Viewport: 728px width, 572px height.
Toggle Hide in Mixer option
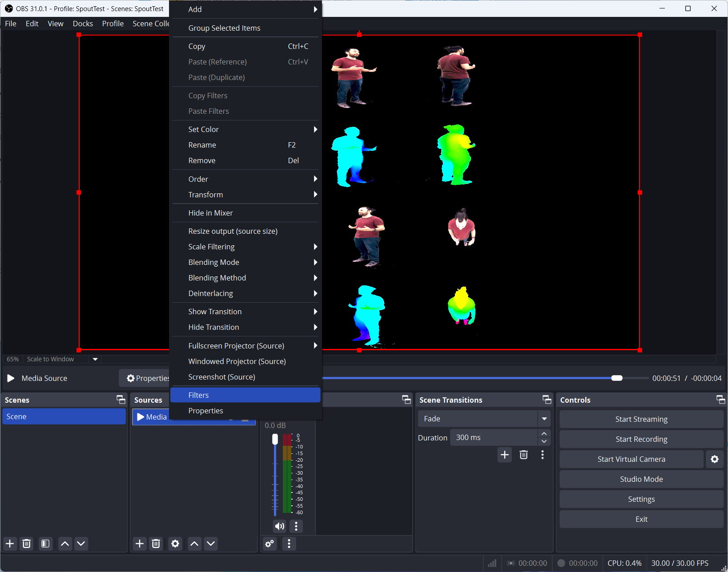[210, 213]
